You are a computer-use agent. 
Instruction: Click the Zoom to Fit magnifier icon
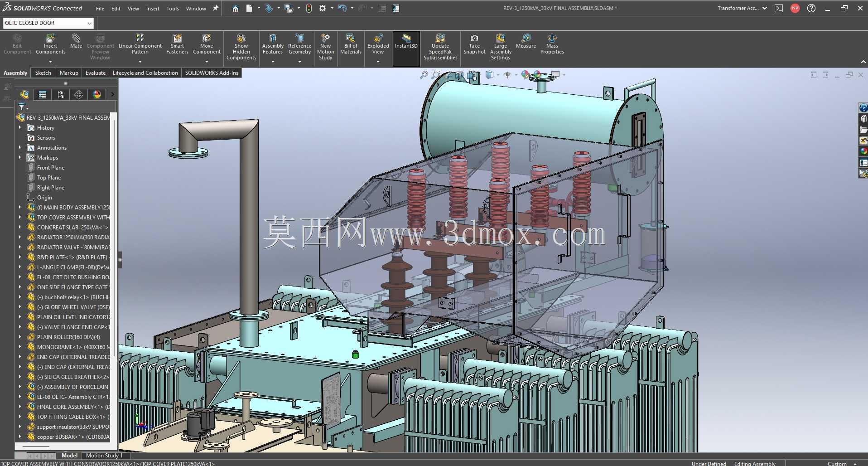(x=424, y=75)
